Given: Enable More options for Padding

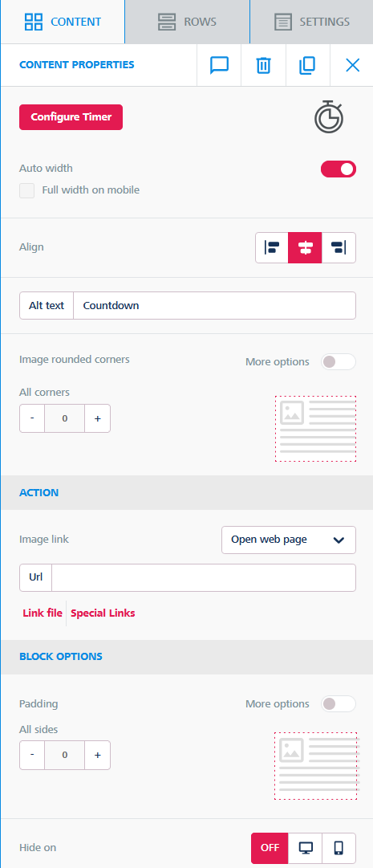Looking at the screenshot, I should click(x=339, y=704).
